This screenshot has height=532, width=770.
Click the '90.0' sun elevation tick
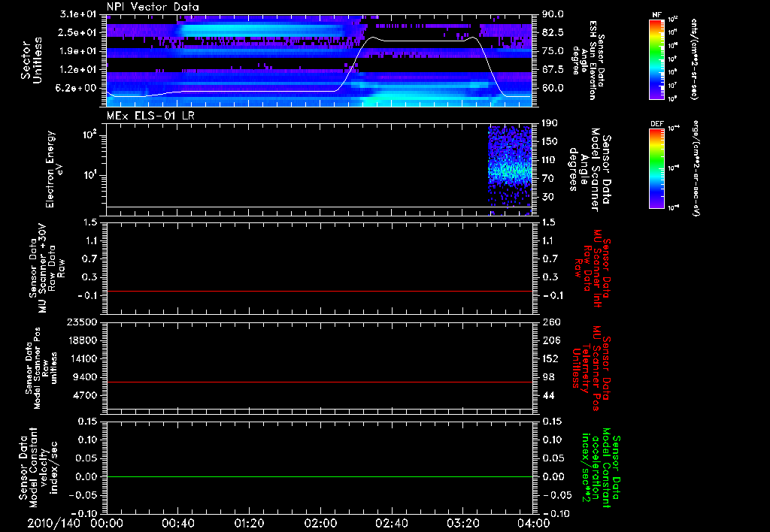click(x=553, y=14)
